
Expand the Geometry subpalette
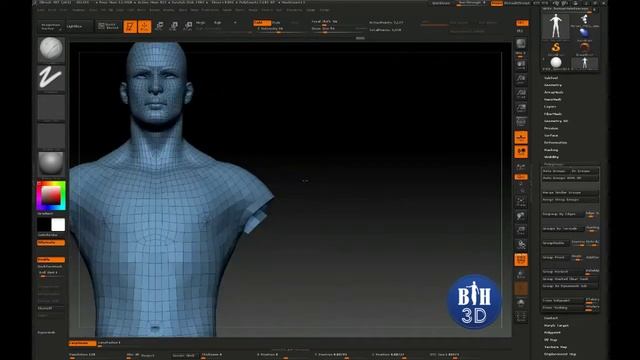[553, 85]
